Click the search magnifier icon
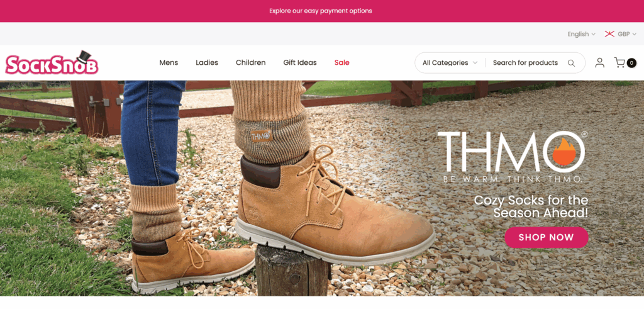The height and width of the screenshot is (309, 644). [x=571, y=63]
